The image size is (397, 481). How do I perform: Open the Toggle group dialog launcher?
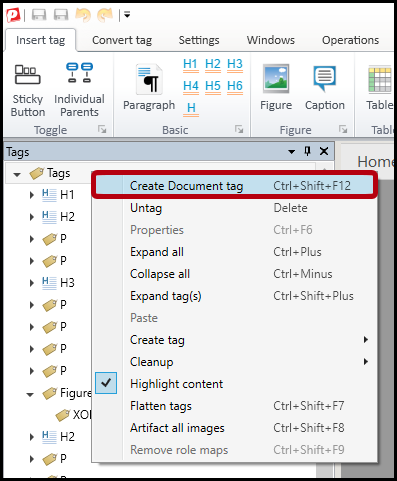pyautogui.click(x=102, y=129)
